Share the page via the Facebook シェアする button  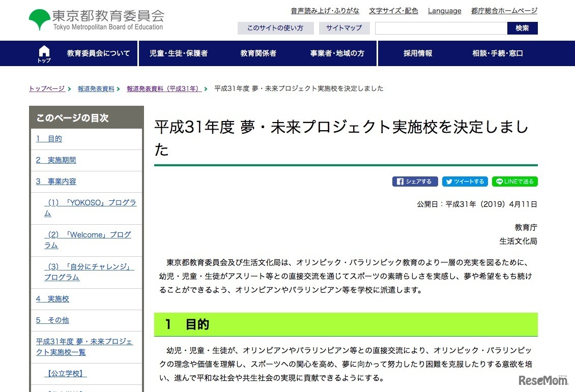415,181
